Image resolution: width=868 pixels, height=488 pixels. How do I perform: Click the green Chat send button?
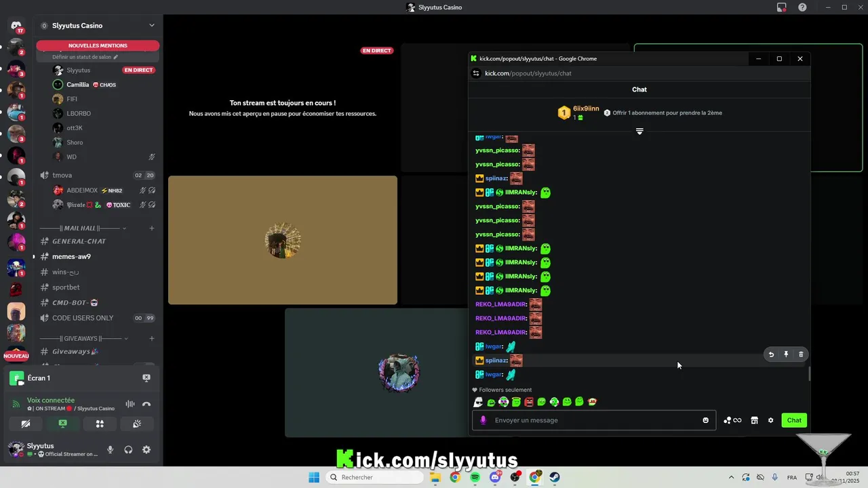point(794,420)
